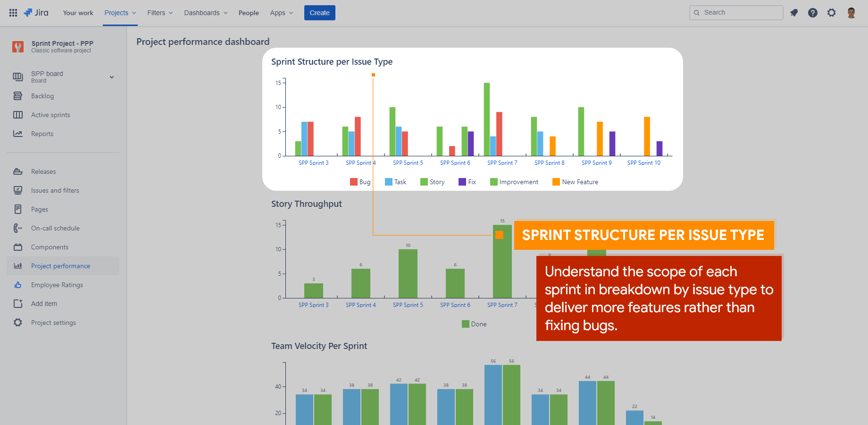Open Active sprints in the sidebar
868x425 pixels.
point(50,115)
